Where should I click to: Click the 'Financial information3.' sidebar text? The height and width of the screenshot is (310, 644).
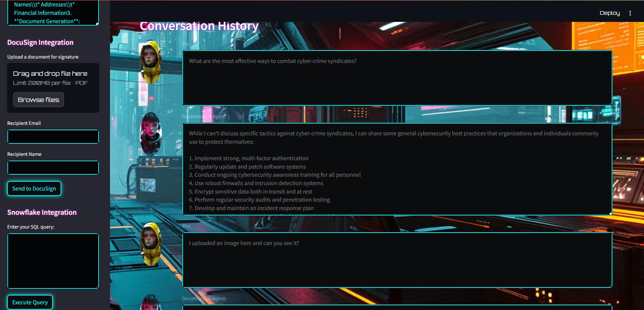tap(43, 13)
